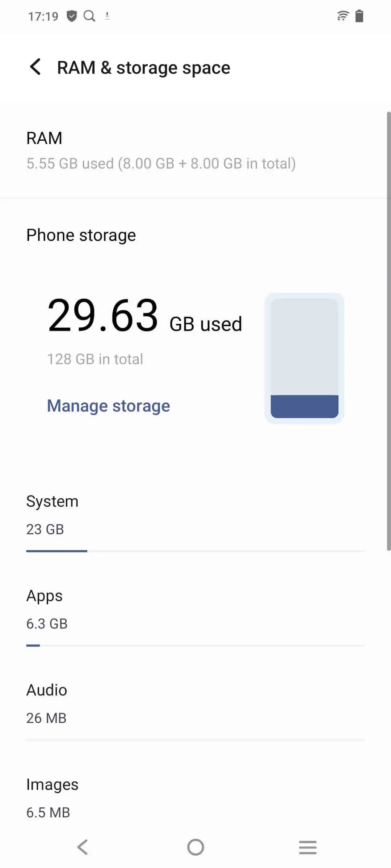The image size is (391, 868).
Task: Tap the back arrow beside the page title
Action: click(x=35, y=67)
